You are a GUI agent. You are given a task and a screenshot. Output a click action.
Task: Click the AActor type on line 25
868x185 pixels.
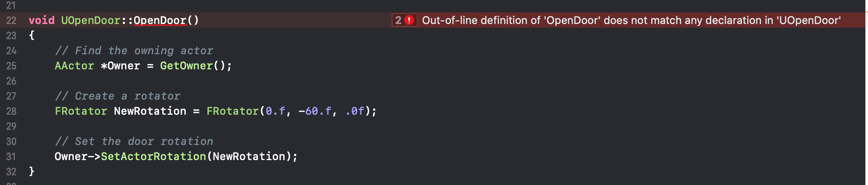[x=74, y=66]
